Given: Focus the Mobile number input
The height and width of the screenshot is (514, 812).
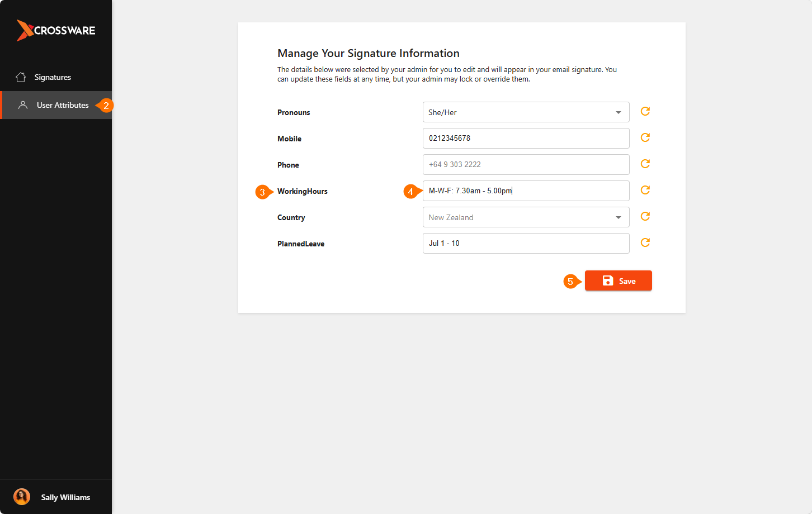Looking at the screenshot, I should click(x=526, y=138).
